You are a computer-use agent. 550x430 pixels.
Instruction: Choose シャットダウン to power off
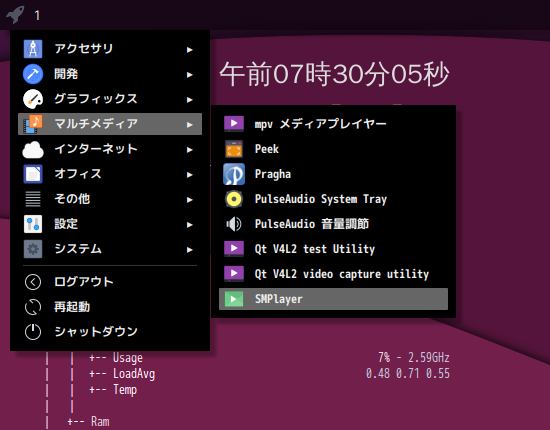click(110, 332)
